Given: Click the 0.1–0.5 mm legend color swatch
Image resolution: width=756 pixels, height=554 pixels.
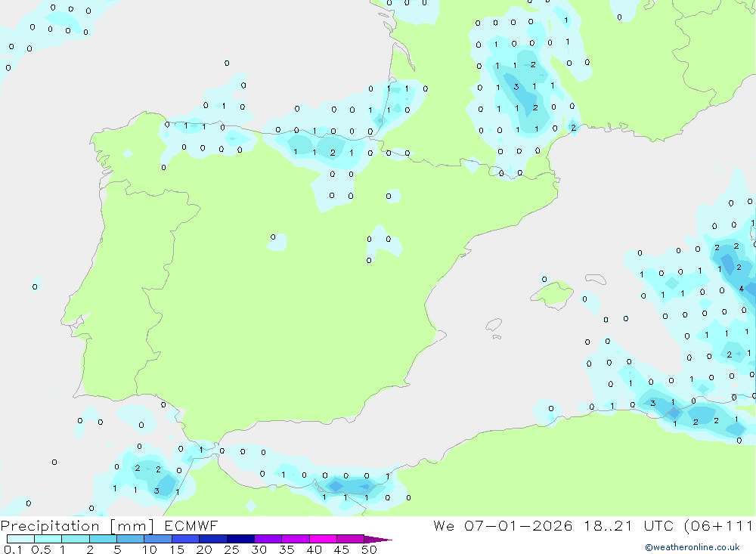Looking at the screenshot, I should pyautogui.click(x=20, y=539).
